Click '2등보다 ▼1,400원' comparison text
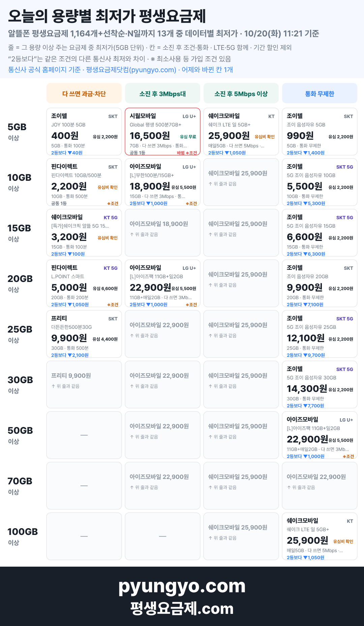364x626 pixels. 306,153
